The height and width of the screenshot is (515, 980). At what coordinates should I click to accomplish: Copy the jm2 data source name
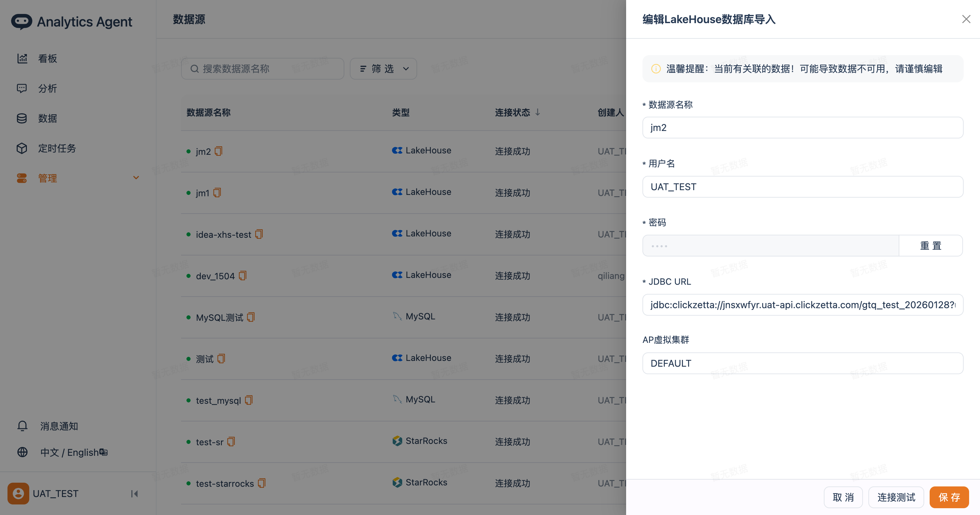click(218, 151)
